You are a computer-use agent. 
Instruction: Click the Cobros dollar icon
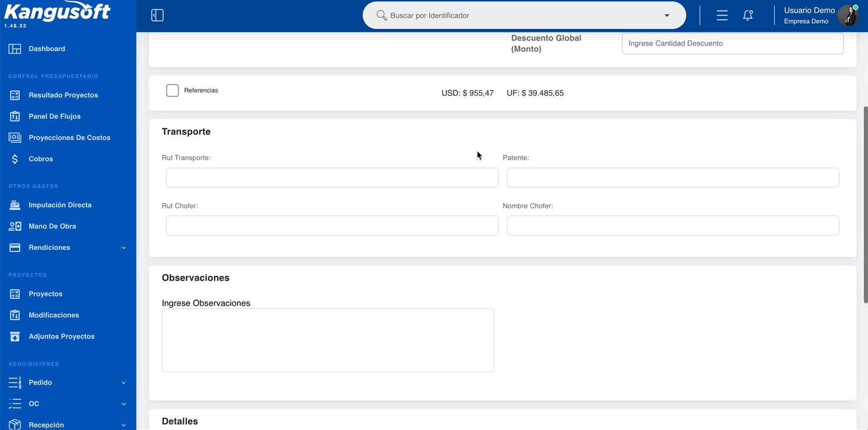(15, 159)
